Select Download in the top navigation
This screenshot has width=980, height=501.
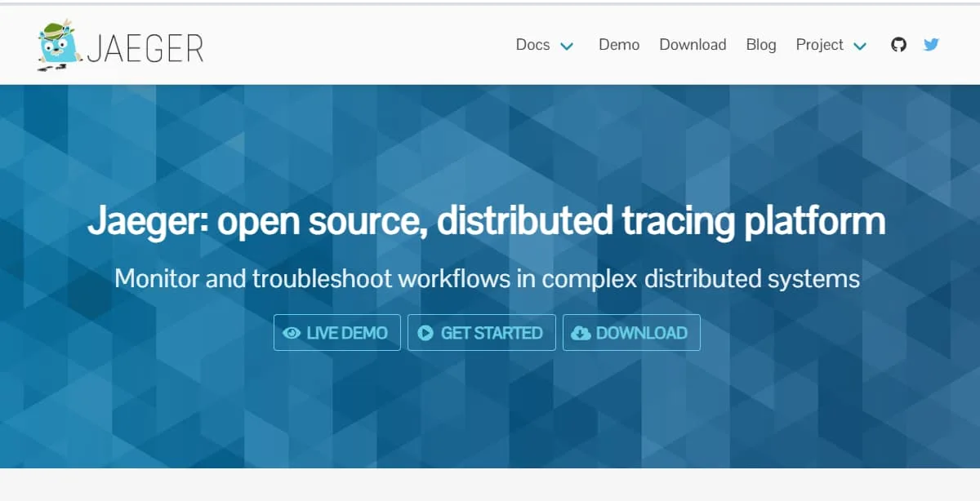pos(693,45)
